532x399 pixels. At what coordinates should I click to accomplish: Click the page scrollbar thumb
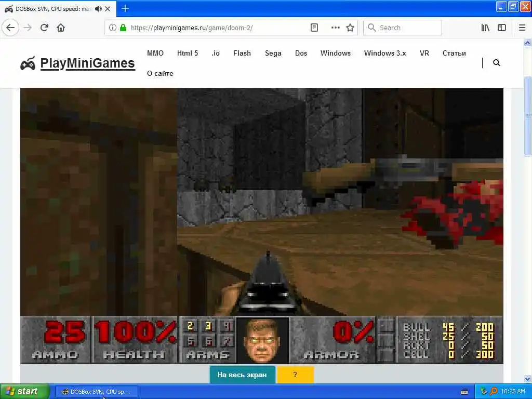528,115
